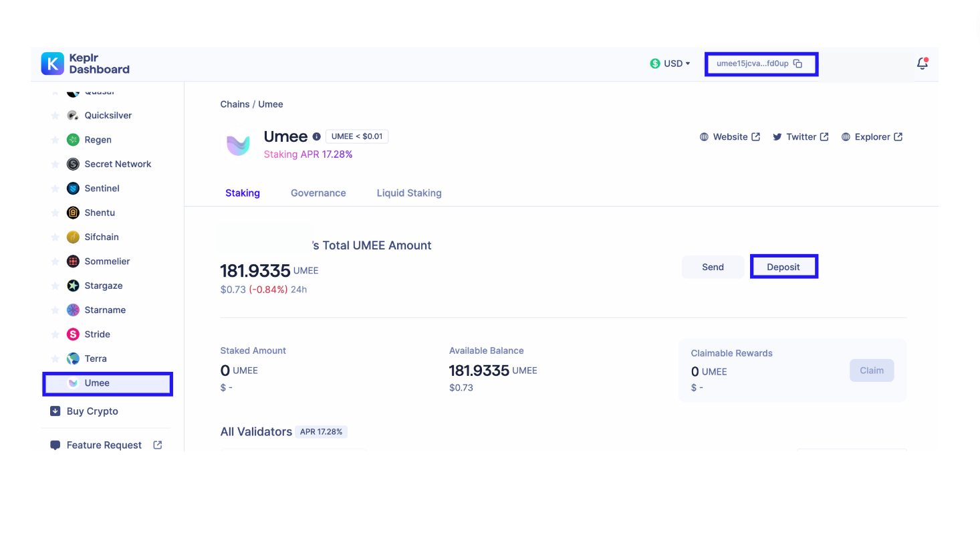Star the Stargaze chain
The image size is (980, 535).
click(55, 286)
